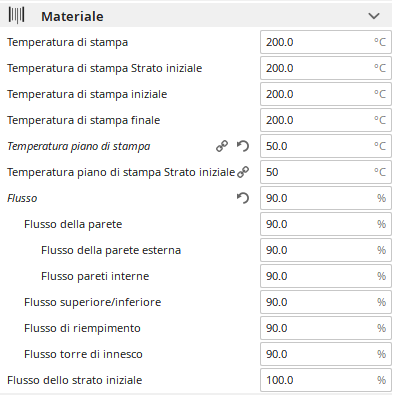
Task: Focus the Temperatura di stampa iniziale field
Action: pyautogui.click(x=326, y=94)
